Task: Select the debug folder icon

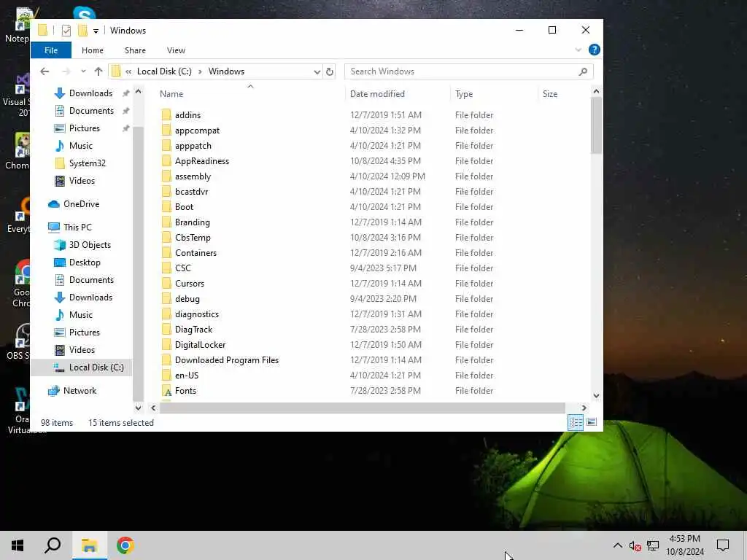Action: pyautogui.click(x=166, y=298)
